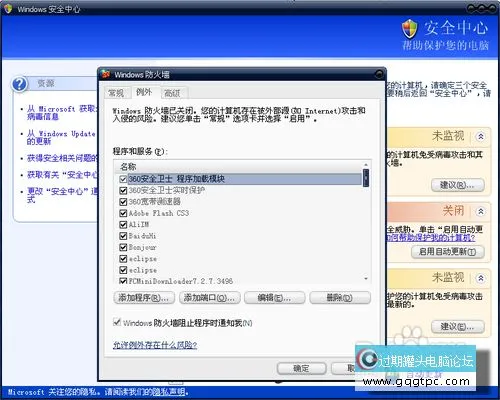Uncheck the Adobe Flash CS3 checkbox
Image resolution: width=500 pixels, height=400 pixels.
[x=123, y=213]
